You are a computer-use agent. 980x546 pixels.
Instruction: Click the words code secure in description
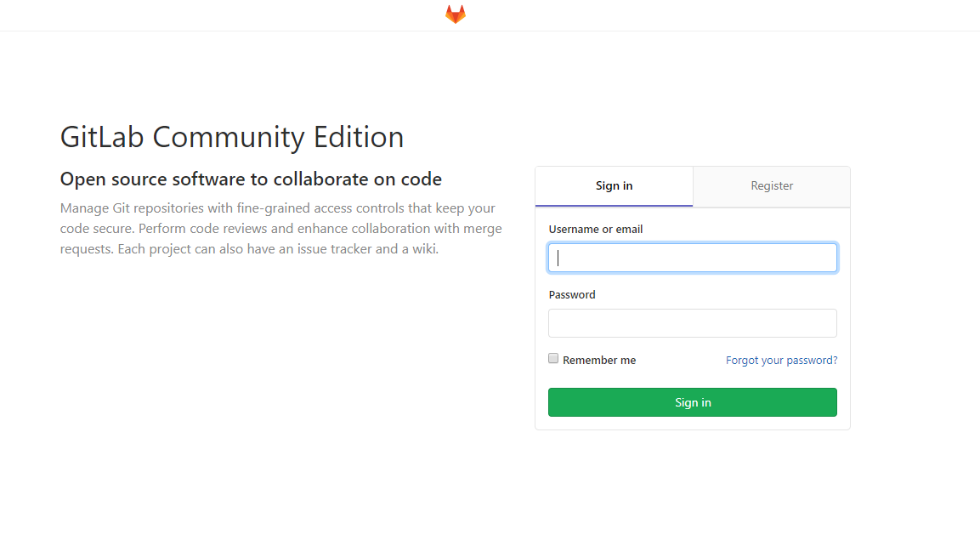click(95, 229)
